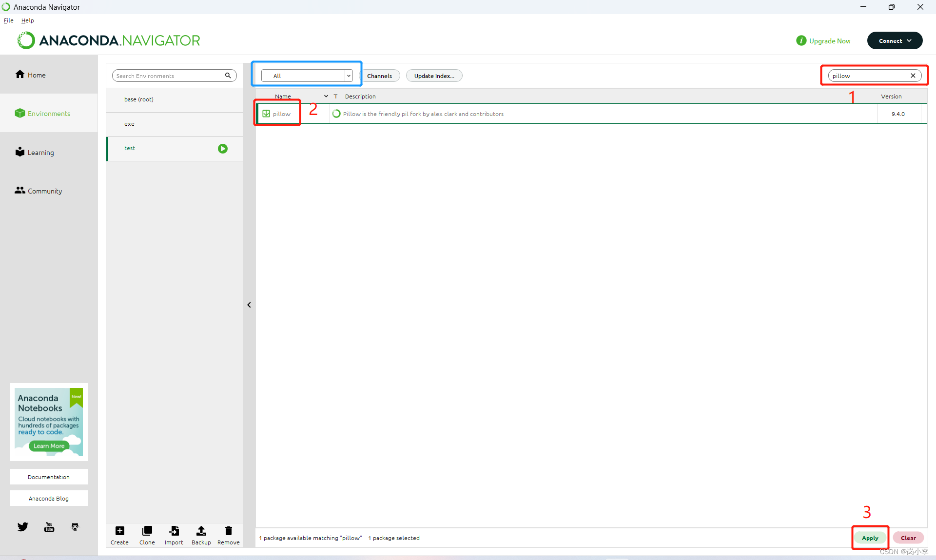
Task: Toggle the pillow package checkbox
Action: pos(266,114)
